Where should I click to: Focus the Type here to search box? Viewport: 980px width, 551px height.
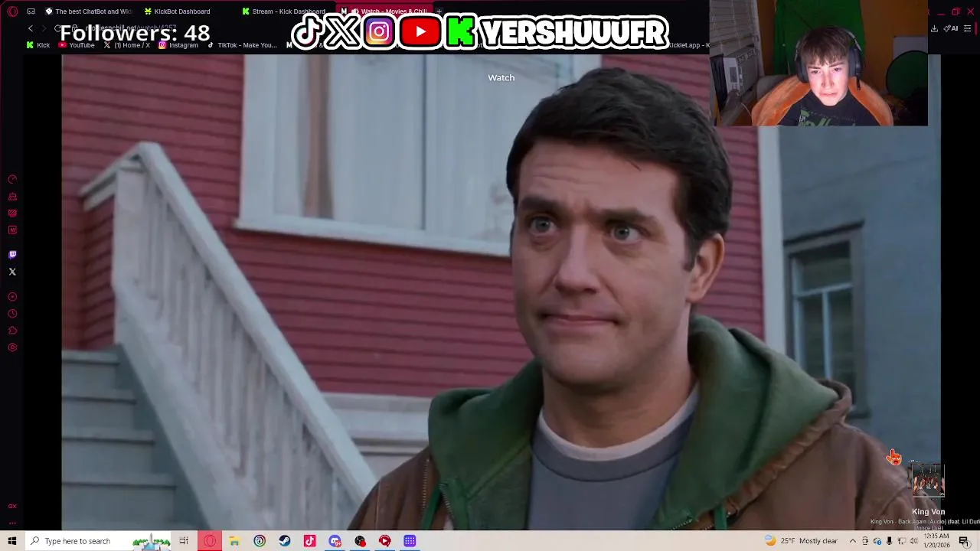click(x=97, y=541)
